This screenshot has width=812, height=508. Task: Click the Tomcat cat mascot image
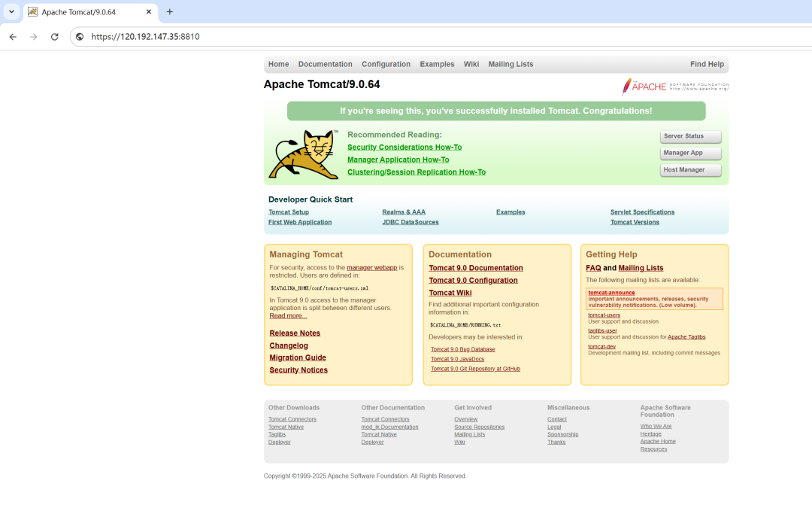click(304, 154)
